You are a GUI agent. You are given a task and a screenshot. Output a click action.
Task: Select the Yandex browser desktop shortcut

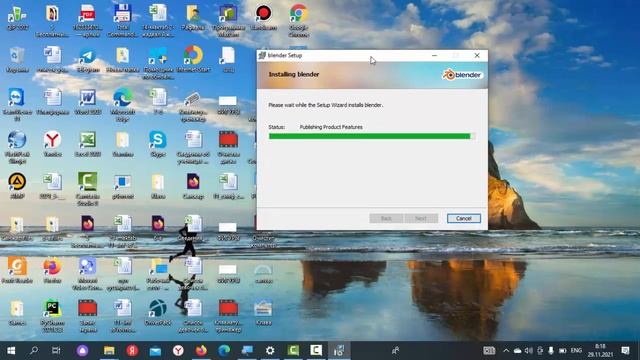tap(52, 144)
